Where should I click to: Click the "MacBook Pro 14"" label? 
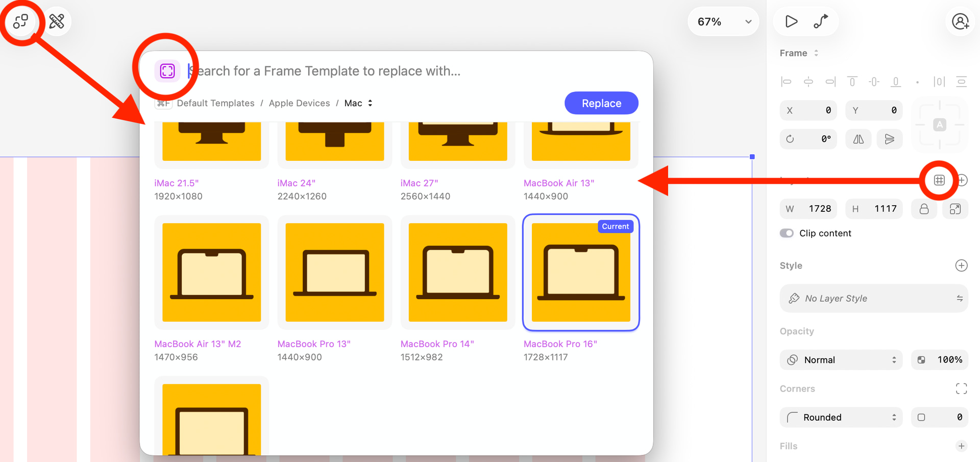437,344
